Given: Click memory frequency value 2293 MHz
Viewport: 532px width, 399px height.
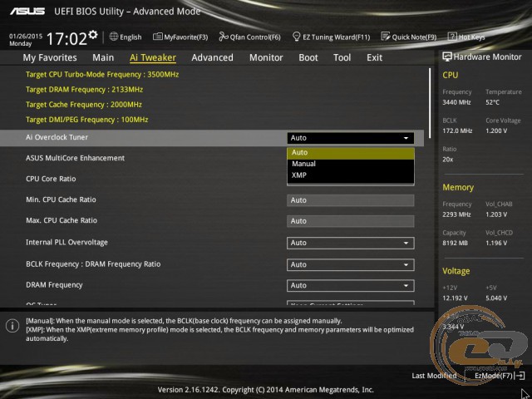Looking at the screenshot, I should (x=456, y=214).
